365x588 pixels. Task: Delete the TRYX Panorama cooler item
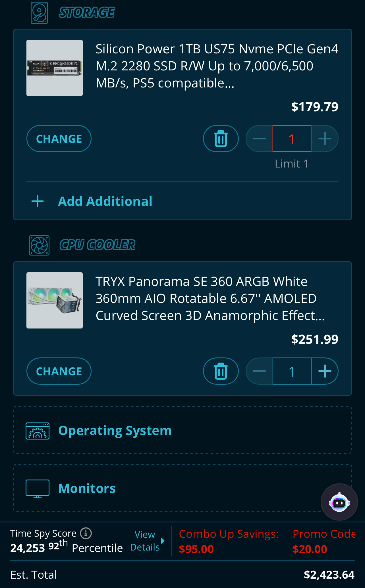pyautogui.click(x=221, y=371)
